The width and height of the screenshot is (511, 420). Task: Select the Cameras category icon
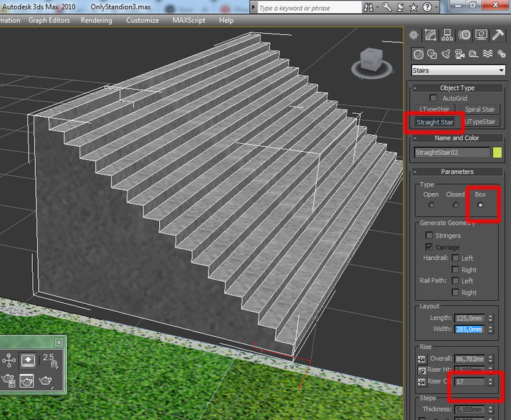458,53
